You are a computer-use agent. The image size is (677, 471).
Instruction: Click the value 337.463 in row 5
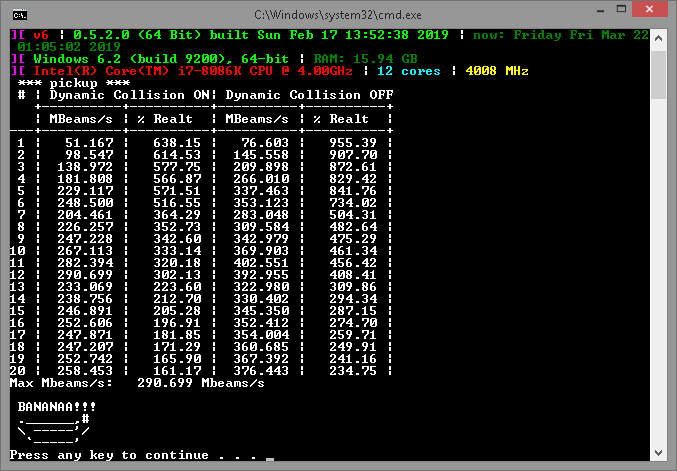pos(261,191)
